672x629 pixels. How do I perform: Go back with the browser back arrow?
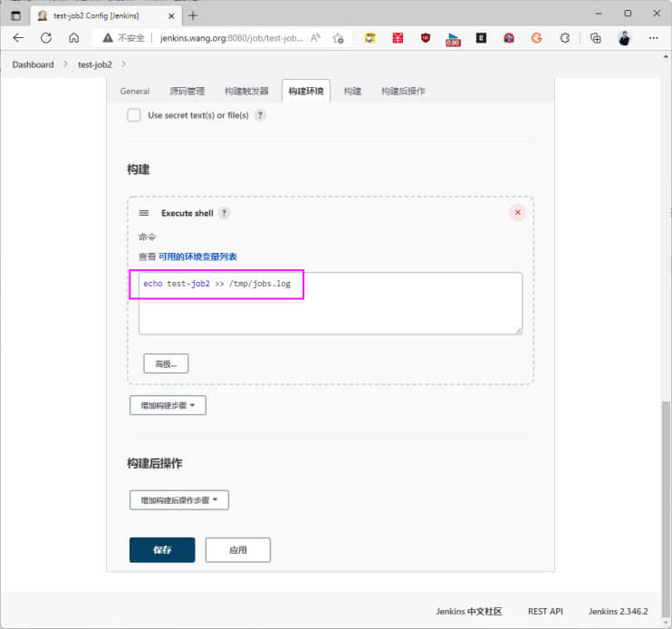tap(18, 38)
